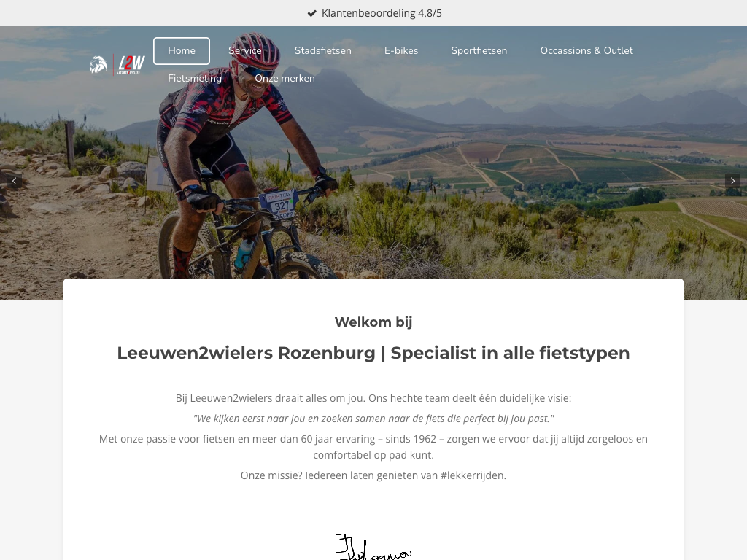
Task: Navigate to E-bikes page
Action: pyautogui.click(x=401, y=50)
